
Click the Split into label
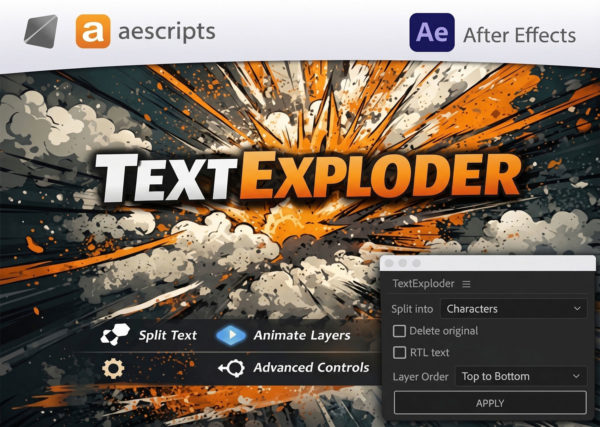tap(412, 309)
